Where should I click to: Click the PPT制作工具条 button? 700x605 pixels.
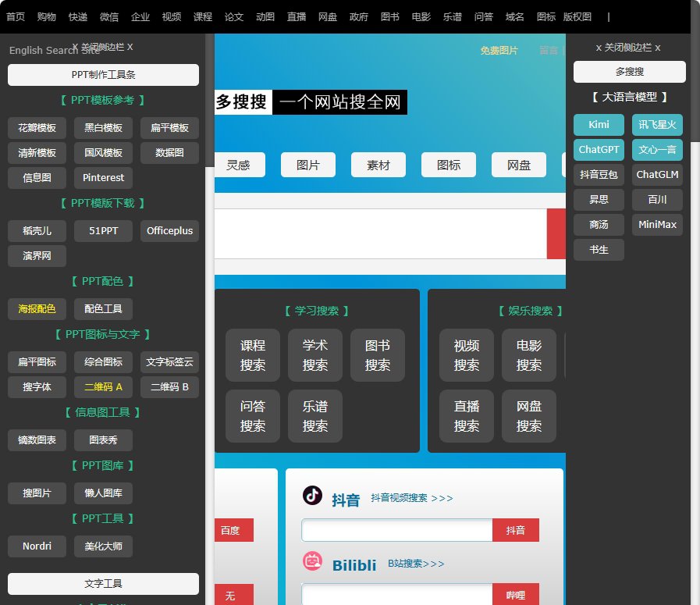pos(103,75)
